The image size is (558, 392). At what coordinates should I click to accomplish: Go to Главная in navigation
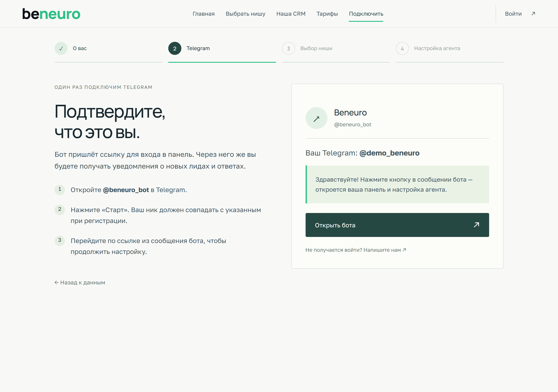(x=203, y=14)
